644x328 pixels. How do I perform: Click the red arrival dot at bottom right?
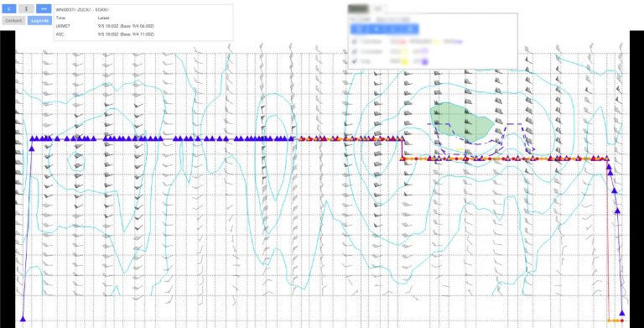click(622, 320)
